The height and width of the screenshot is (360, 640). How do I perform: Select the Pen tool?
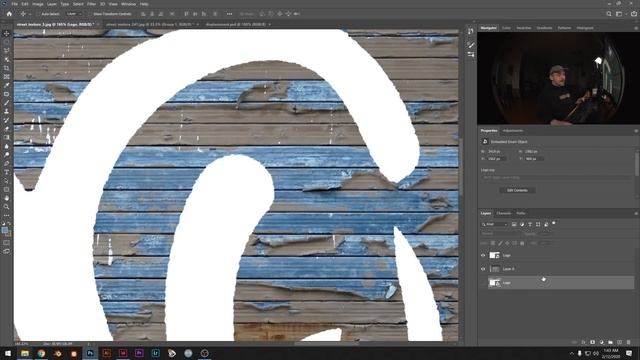click(x=7, y=163)
